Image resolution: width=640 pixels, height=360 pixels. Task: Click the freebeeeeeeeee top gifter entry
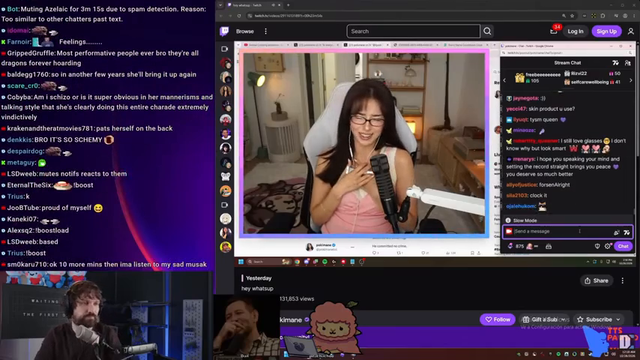[538, 78]
